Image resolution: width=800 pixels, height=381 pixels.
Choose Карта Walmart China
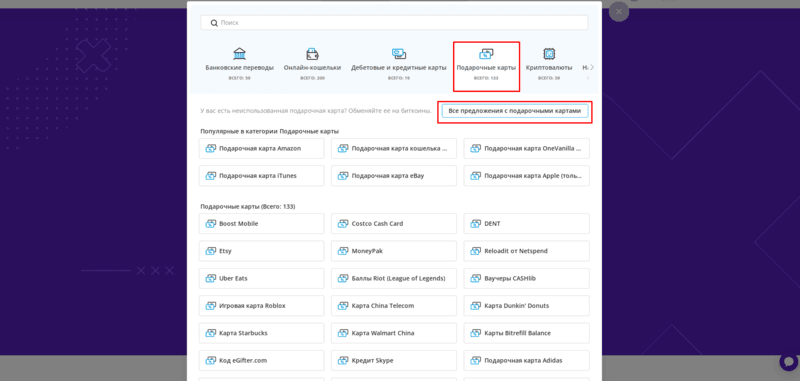point(394,333)
